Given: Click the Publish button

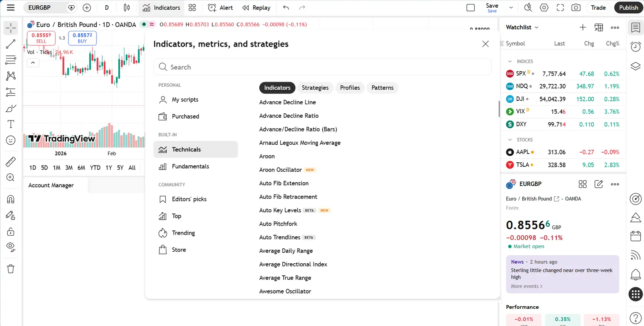Looking at the screenshot, I should (x=629, y=8).
